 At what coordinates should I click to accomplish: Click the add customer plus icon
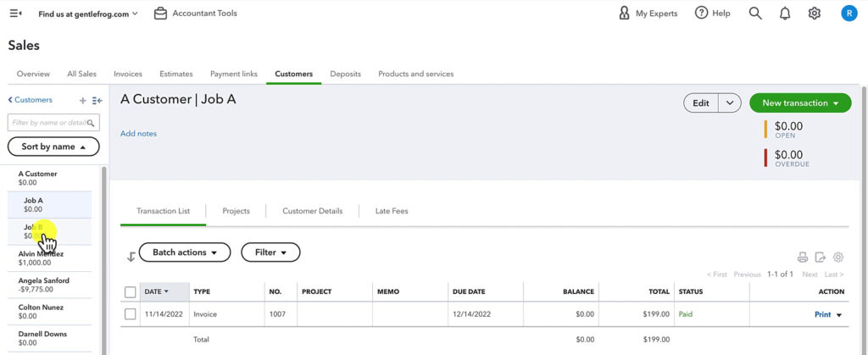click(x=82, y=100)
